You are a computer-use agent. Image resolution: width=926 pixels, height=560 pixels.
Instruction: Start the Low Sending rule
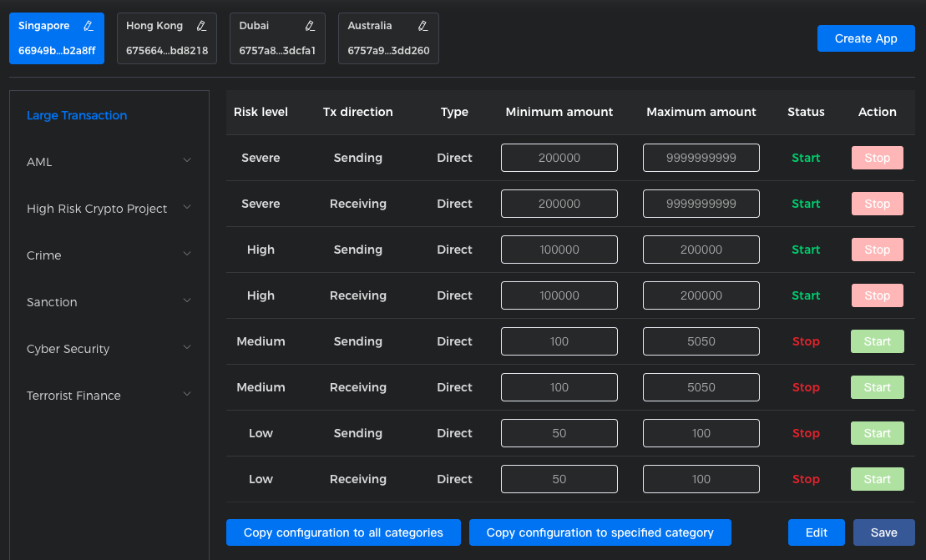click(877, 433)
